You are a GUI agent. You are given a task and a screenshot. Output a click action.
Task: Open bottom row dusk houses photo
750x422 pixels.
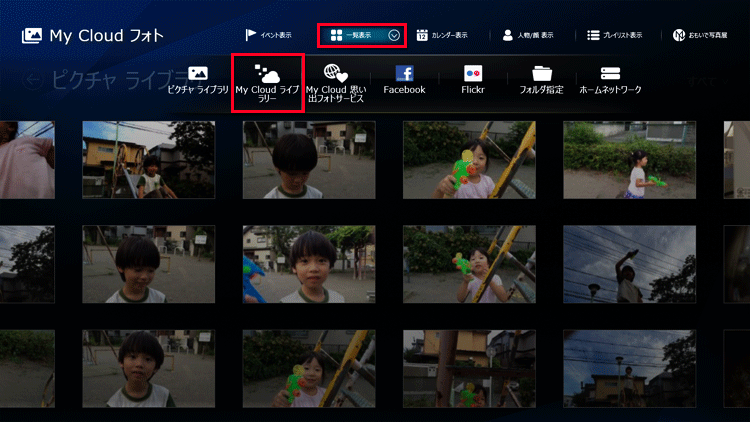[629, 368]
